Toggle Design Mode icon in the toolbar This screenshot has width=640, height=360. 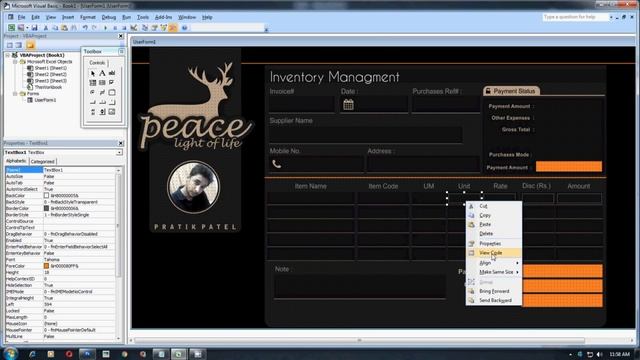click(133, 28)
